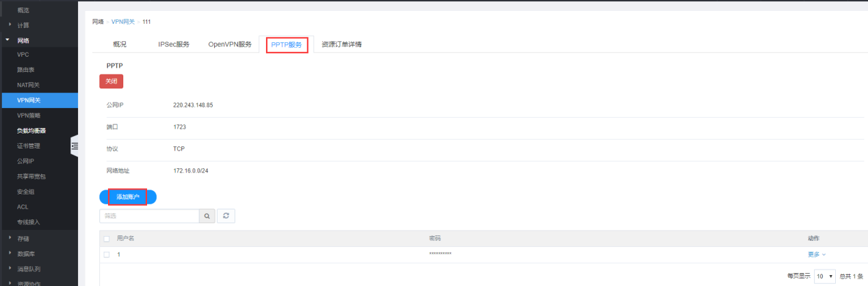The width and height of the screenshot is (868, 286).
Task: Switch to the 概况 tab
Action: click(120, 44)
